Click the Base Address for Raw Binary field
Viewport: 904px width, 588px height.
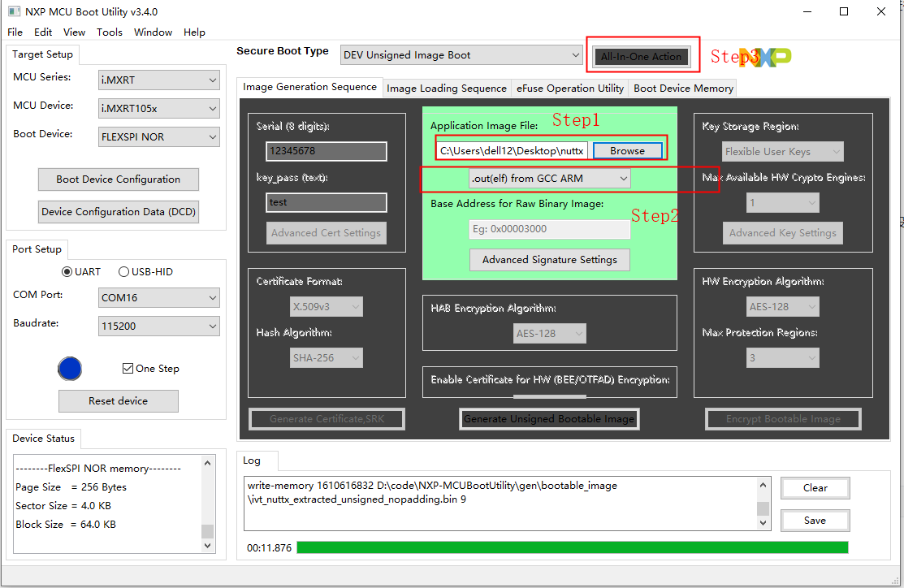(549, 229)
